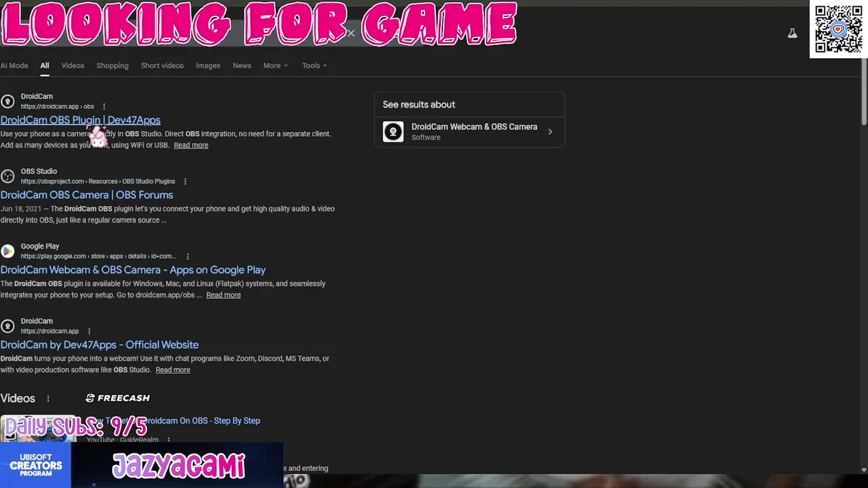Click DroidCam favicon of the first result
The width and height of the screenshot is (868, 488).
tap(7, 102)
